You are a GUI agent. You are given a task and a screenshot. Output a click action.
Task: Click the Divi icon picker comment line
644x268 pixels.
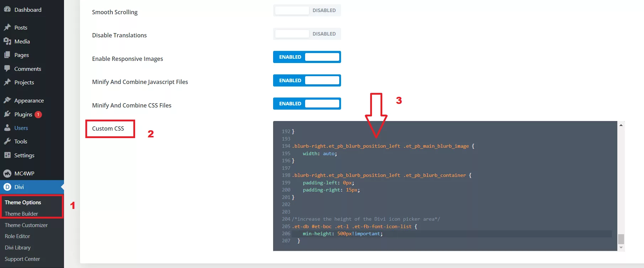click(x=366, y=219)
